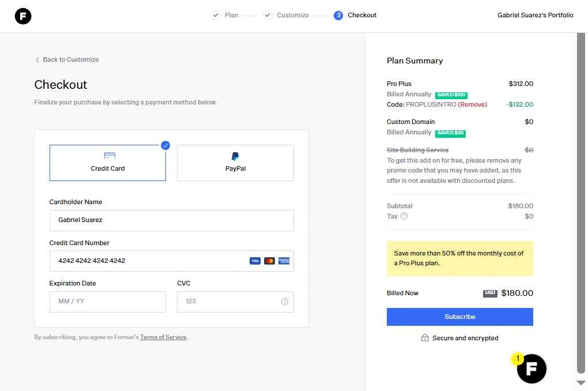
Task: Click the lock icon beside Secure and encrypted
Action: (x=425, y=338)
